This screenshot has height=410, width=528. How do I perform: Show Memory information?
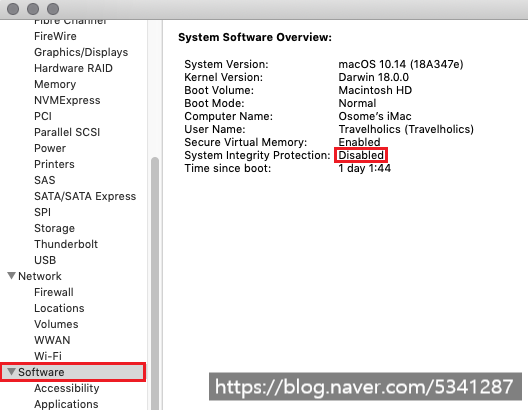pos(55,84)
